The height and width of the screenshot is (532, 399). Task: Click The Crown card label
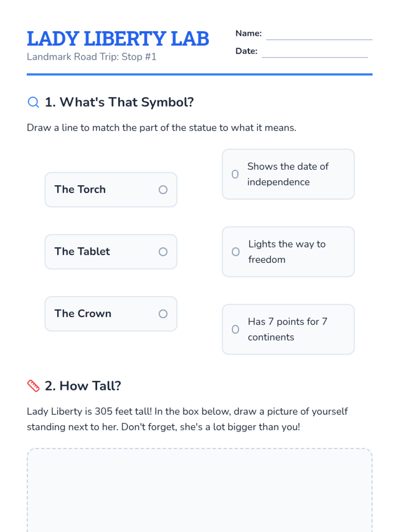tap(83, 314)
